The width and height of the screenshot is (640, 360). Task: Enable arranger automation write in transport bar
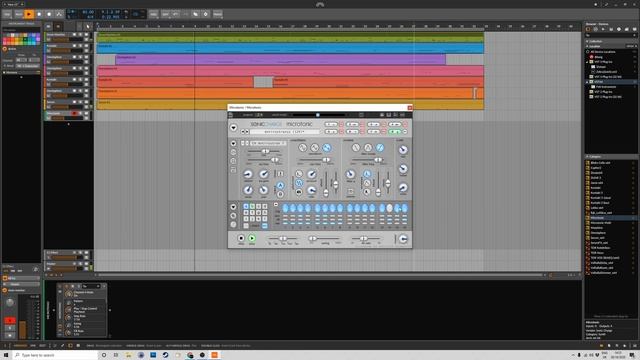tap(59, 14)
